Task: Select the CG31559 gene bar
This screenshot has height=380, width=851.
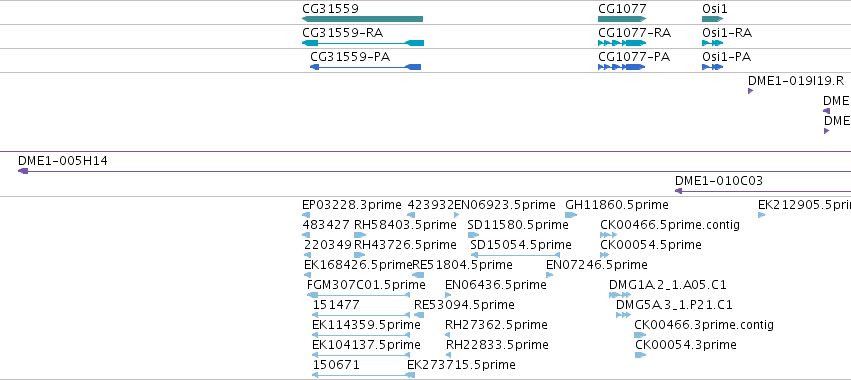Action: pos(363,19)
